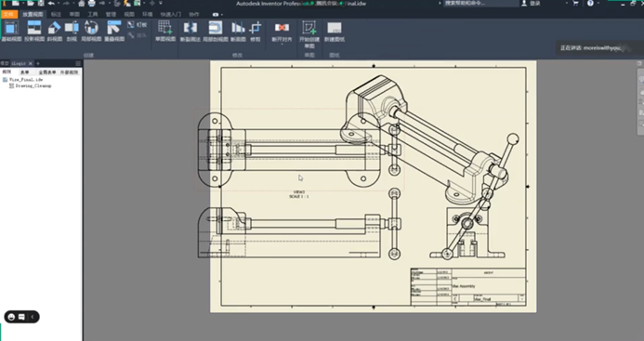Screen dimensions: 644x341
Task: Select the External Rules (外部规则) sub-tab
Action: 69,72
